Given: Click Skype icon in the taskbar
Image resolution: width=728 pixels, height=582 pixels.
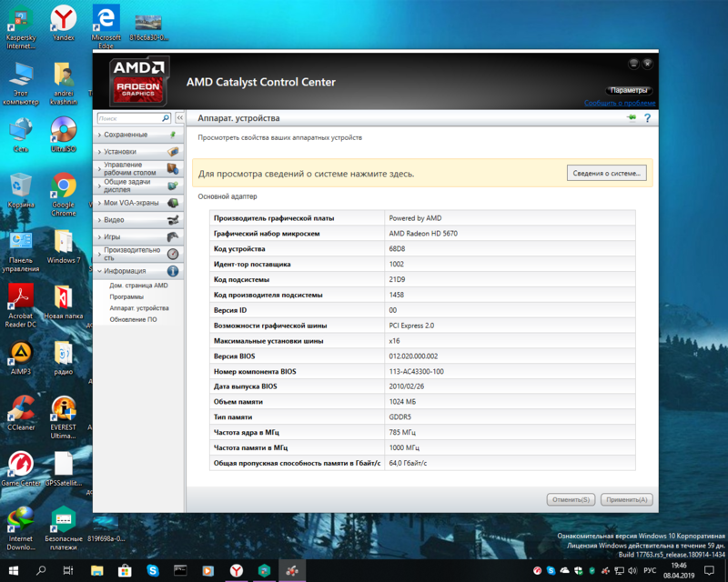Looking at the screenshot, I should (x=153, y=570).
